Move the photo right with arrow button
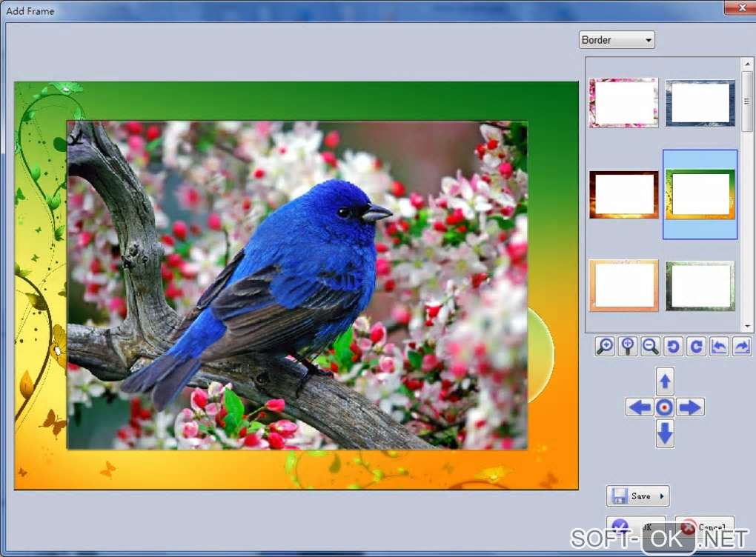This screenshot has width=756, height=557. 690,407
